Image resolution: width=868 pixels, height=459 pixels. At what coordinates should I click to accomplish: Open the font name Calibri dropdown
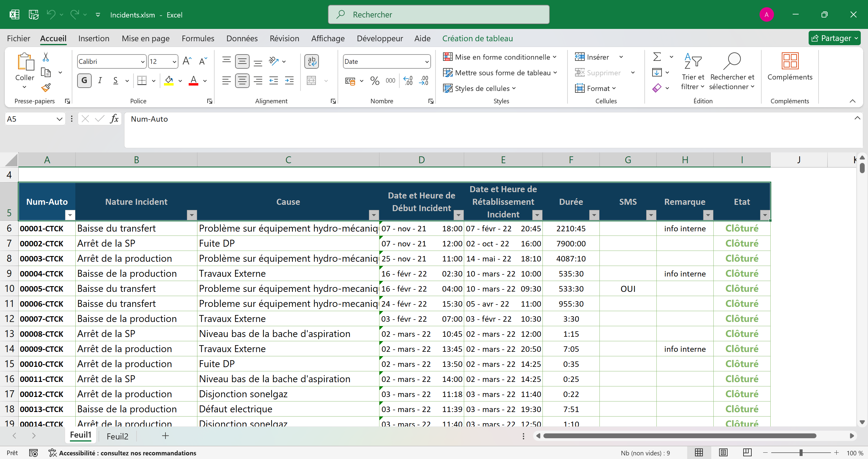143,62
